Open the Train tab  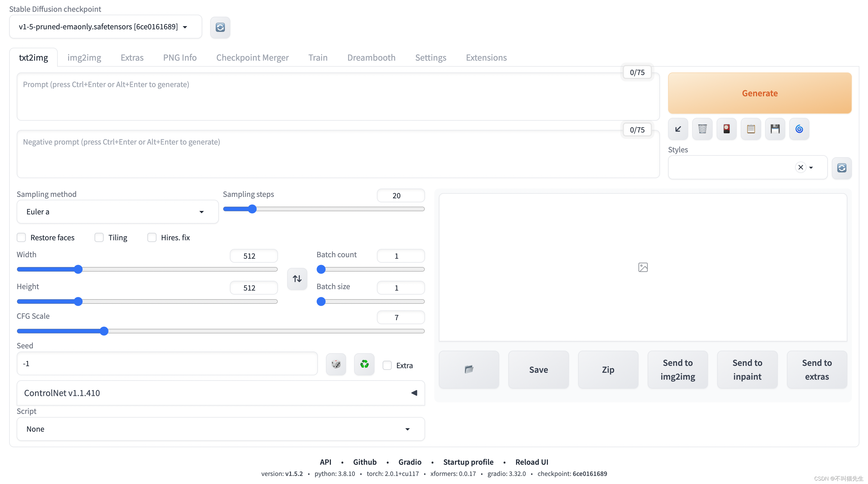[x=318, y=57]
